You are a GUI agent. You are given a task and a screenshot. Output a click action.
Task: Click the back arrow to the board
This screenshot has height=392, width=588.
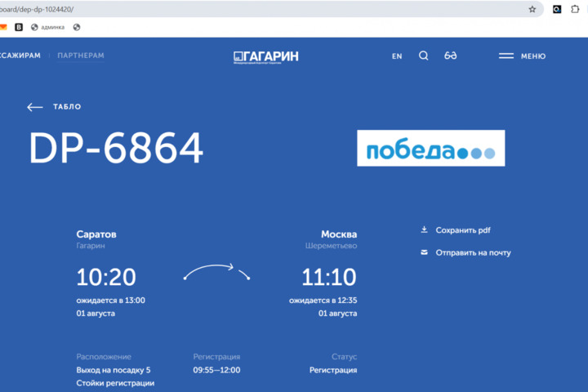[x=35, y=107]
